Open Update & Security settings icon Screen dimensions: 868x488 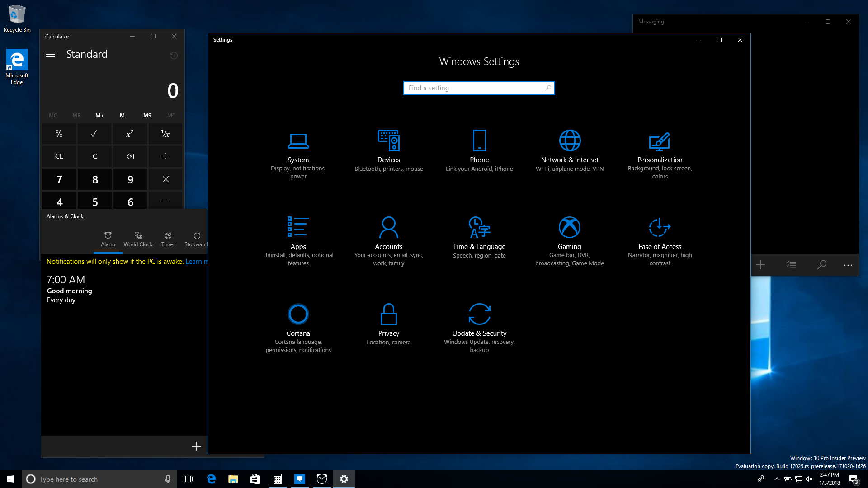coord(479,314)
